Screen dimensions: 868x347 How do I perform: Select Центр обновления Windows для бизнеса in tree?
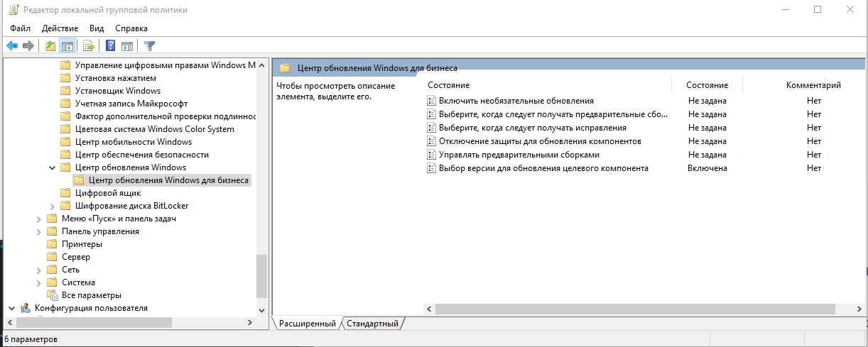168,180
